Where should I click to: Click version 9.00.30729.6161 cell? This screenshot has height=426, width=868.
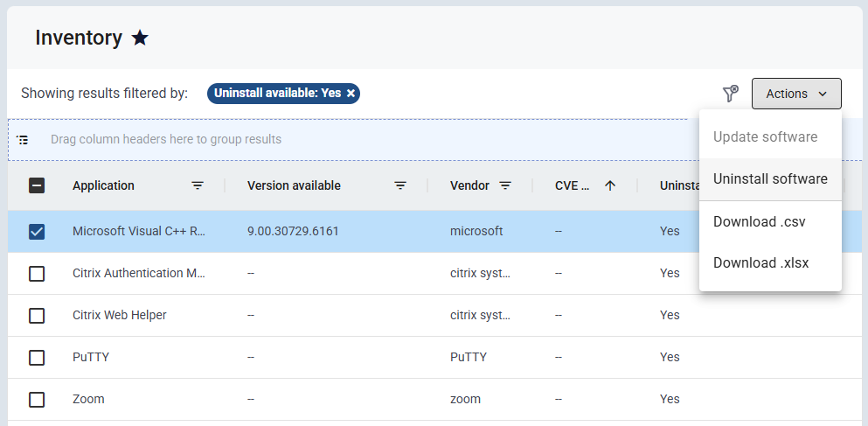pyautogui.click(x=293, y=231)
